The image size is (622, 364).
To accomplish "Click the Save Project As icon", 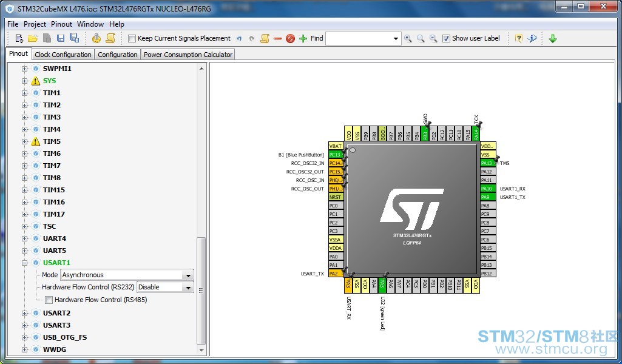I will coord(74,38).
